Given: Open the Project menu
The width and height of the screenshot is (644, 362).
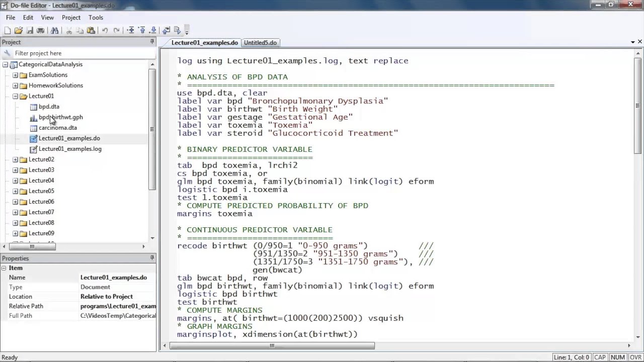Looking at the screenshot, I should coord(71,18).
